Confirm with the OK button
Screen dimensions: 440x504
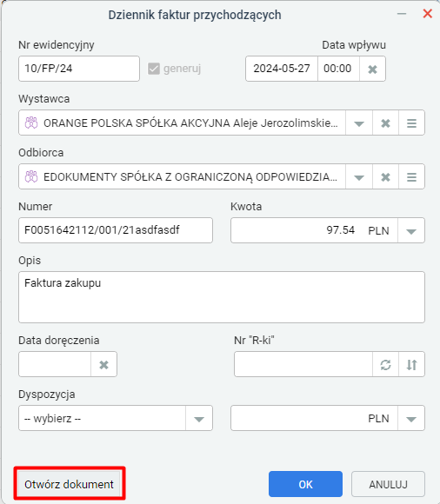point(305,484)
